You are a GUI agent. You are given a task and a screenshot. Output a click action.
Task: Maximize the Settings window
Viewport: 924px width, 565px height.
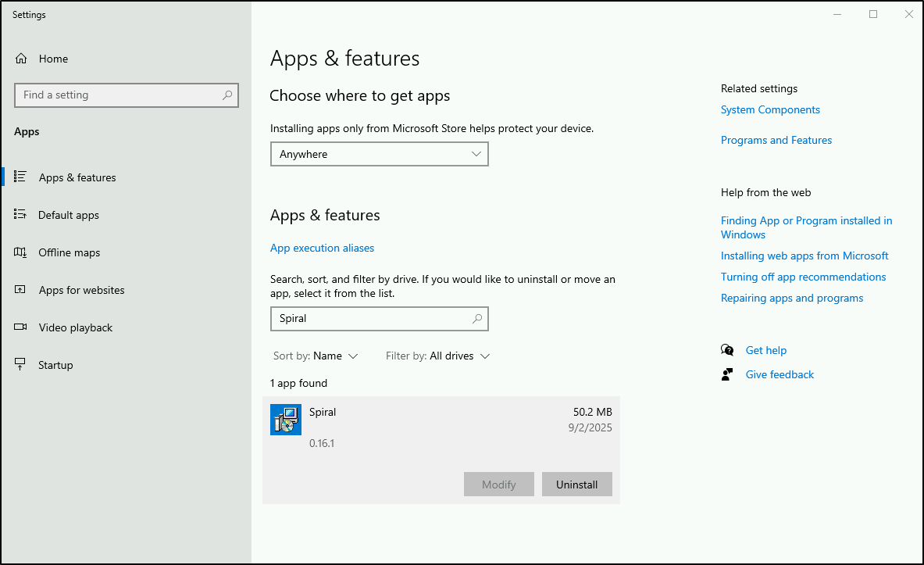coord(873,14)
